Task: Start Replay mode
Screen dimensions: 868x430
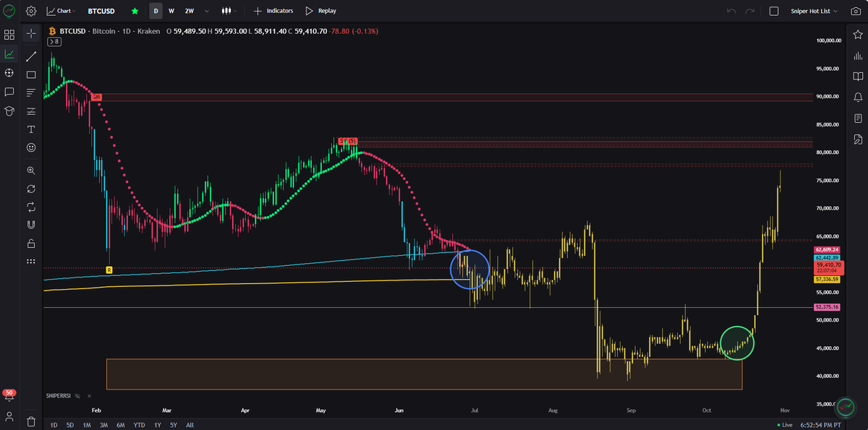Action: pyautogui.click(x=320, y=11)
